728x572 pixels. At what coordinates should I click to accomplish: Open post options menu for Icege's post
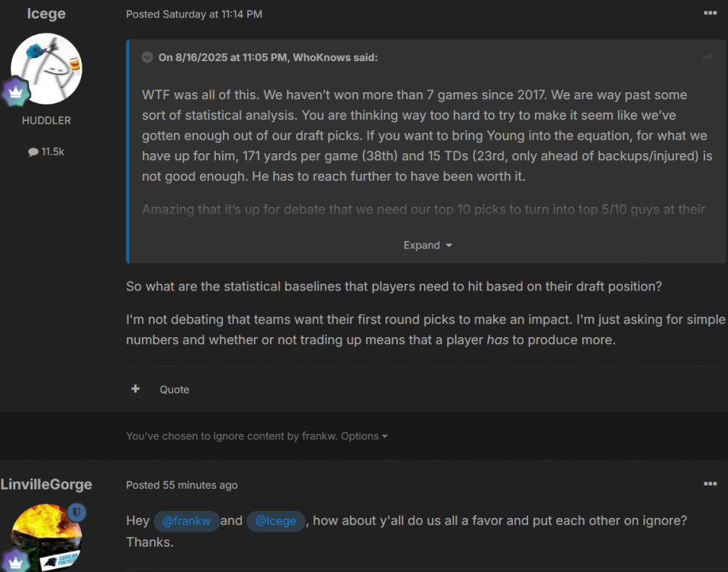(710, 12)
